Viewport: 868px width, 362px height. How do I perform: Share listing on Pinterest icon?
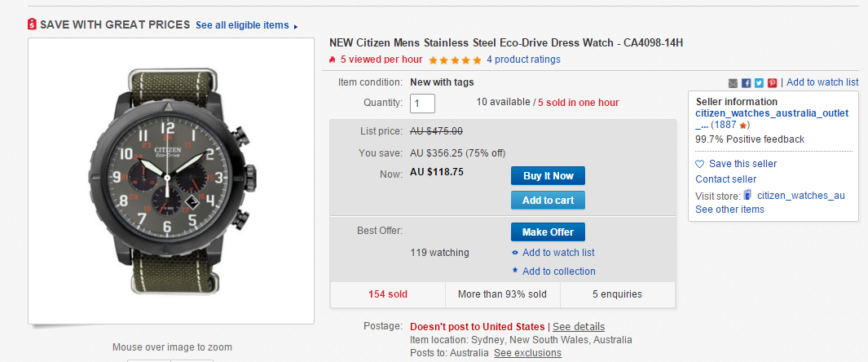pos(772,83)
